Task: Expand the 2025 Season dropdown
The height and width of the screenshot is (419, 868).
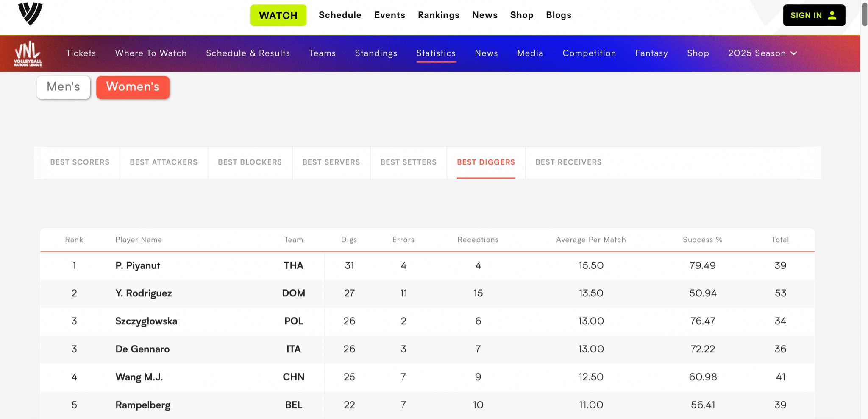Action: (762, 53)
